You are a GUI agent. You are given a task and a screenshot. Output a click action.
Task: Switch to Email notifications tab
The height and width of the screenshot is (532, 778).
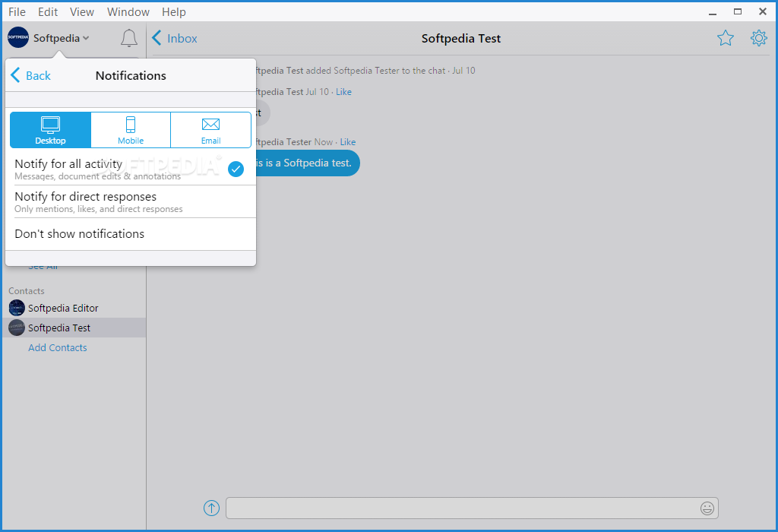pyautogui.click(x=211, y=130)
